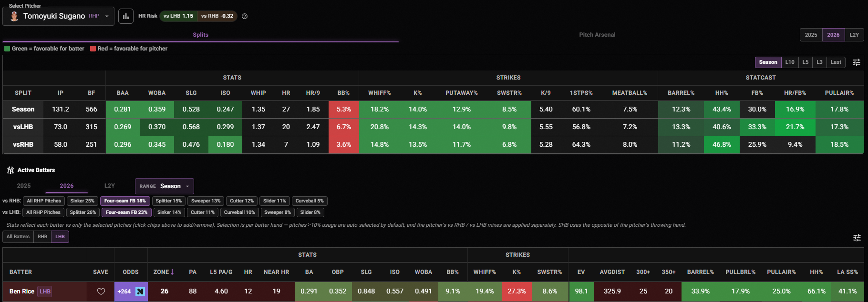This screenshot has height=302, width=868.
Task: Toggle the Curveball 5% pitch chip
Action: [310, 201]
